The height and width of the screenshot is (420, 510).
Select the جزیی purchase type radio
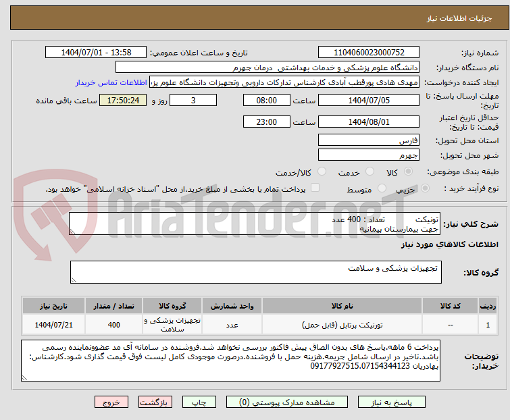click(425, 188)
